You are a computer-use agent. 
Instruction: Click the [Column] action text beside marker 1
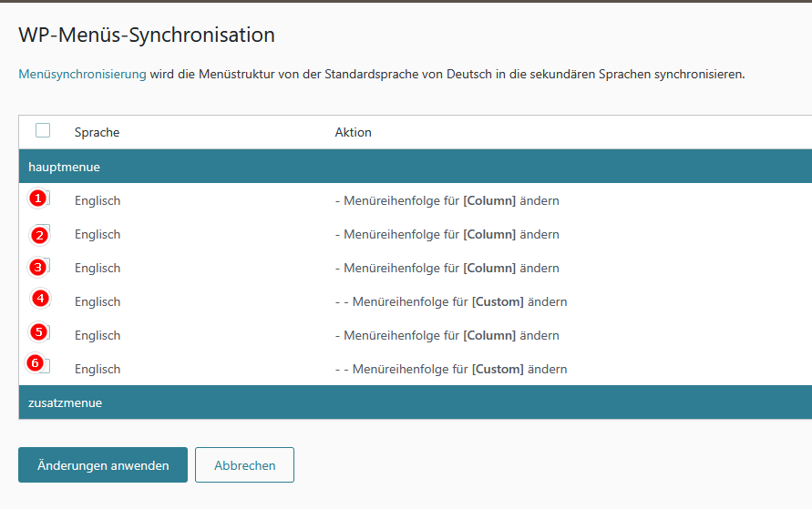click(489, 200)
